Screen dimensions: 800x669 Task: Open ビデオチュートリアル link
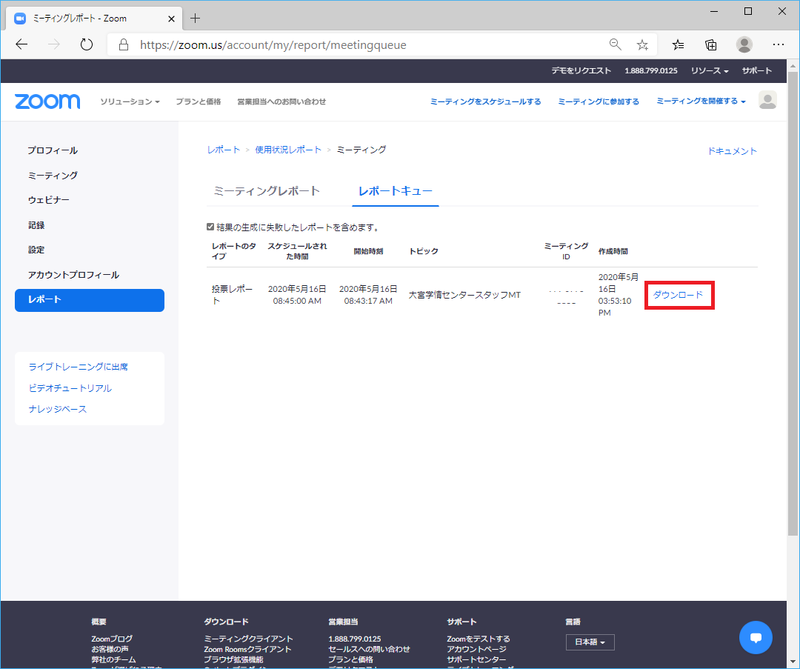pos(70,388)
